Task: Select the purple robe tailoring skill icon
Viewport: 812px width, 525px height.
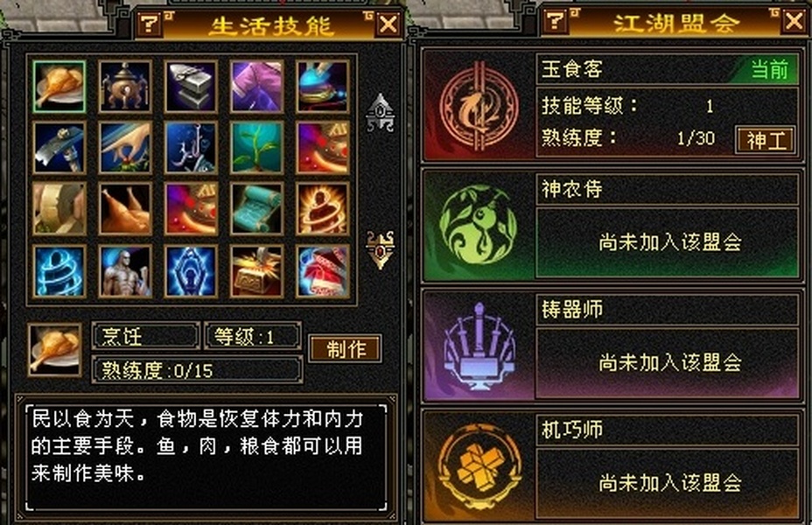Action: tap(257, 87)
